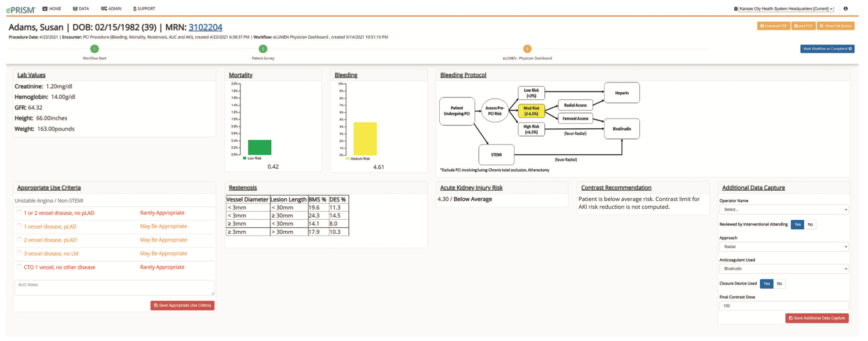Image resolution: width=868 pixels, height=341 pixels.
Task: Go to the Patient Survey step circle
Action: 263,49
